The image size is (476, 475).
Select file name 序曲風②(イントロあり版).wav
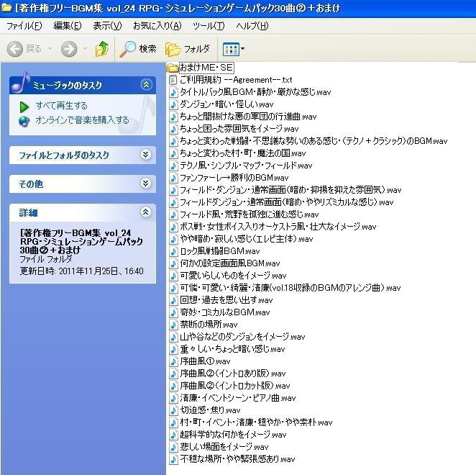pyautogui.click(x=232, y=374)
